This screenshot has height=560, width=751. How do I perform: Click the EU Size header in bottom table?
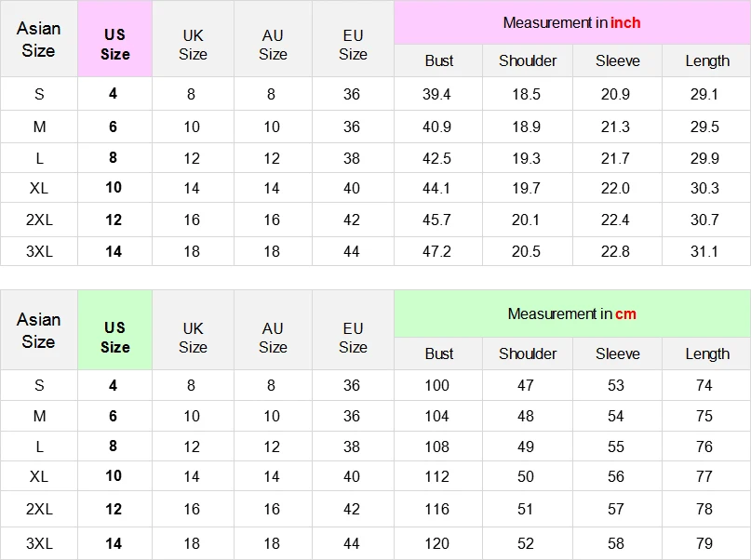pyautogui.click(x=353, y=338)
